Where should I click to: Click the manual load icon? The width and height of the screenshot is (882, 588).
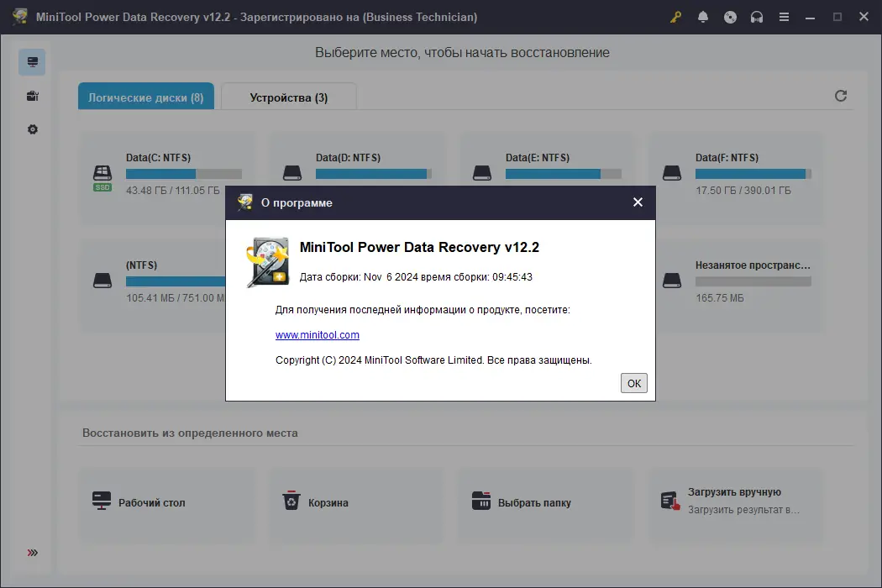click(x=670, y=501)
